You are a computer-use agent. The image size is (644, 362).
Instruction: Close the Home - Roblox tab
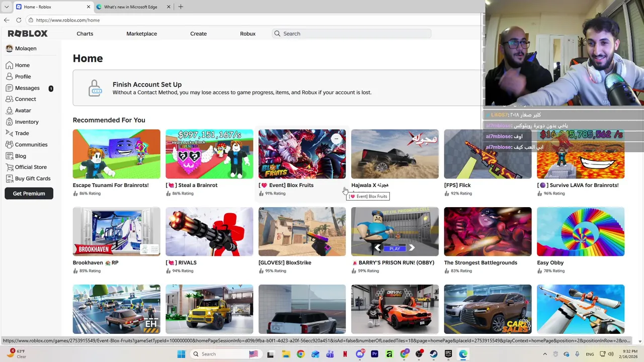click(x=89, y=7)
